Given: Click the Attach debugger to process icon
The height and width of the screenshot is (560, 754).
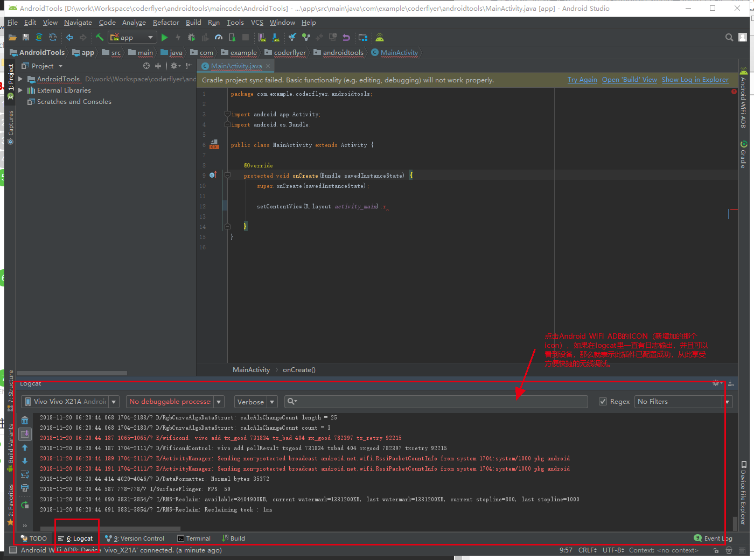Looking at the screenshot, I should (x=232, y=38).
